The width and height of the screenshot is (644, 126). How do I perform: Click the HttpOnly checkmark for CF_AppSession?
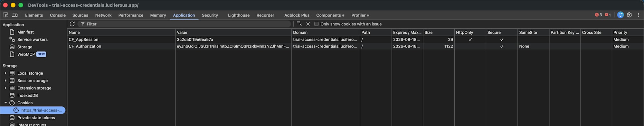click(x=470, y=39)
